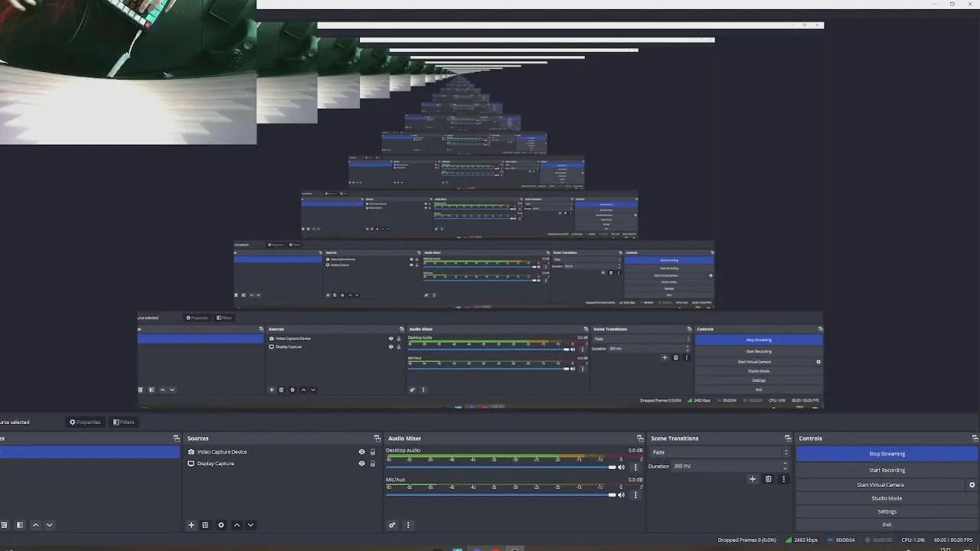Open Advanced Audio Properties in Audio Mixer
The width and height of the screenshot is (980, 551).
click(x=392, y=525)
